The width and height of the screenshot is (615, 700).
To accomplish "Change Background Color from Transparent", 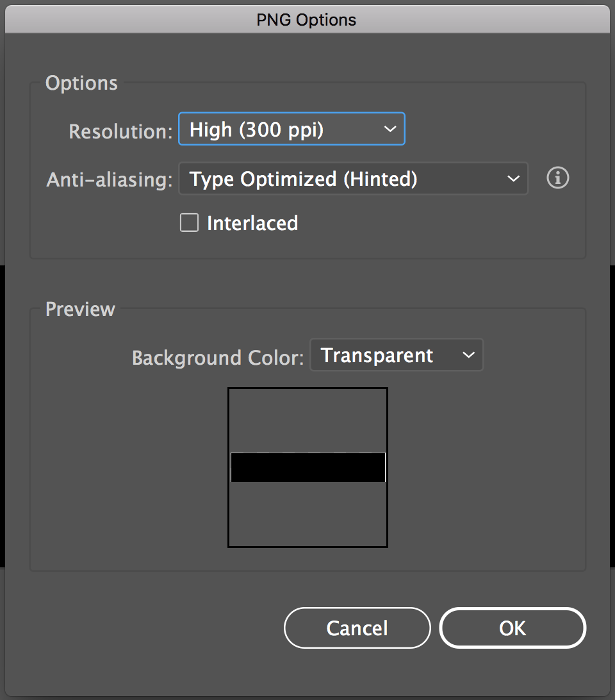I will click(x=396, y=354).
